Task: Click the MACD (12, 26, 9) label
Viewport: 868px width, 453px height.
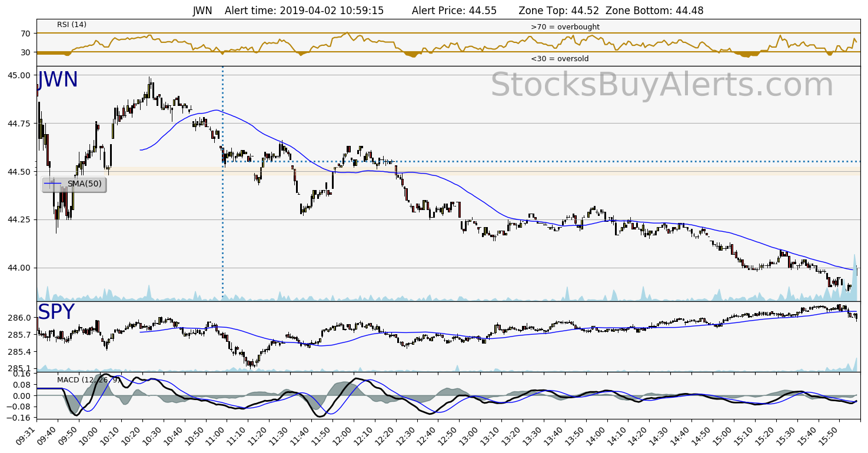Action: 89,380
